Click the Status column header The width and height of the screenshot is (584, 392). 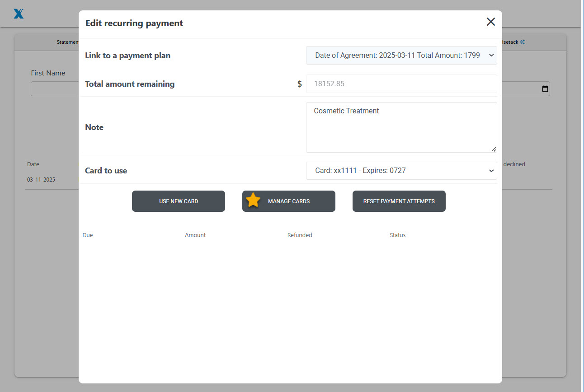pos(398,235)
